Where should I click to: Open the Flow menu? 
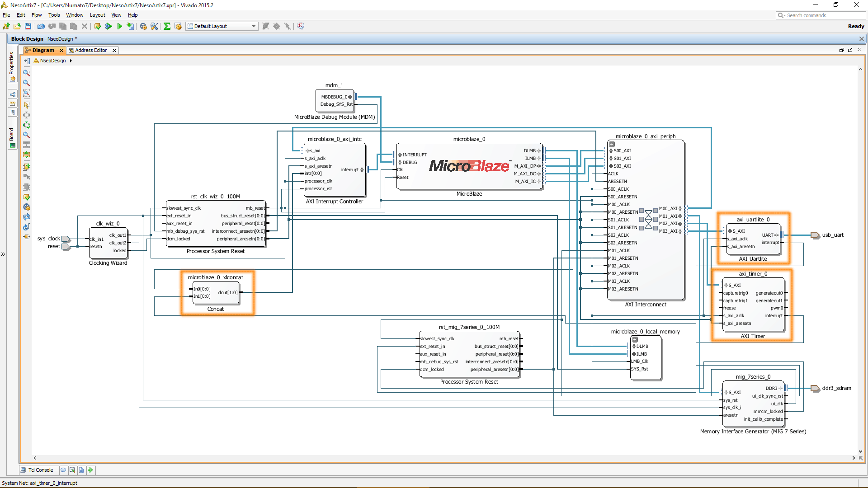pyautogui.click(x=36, y=15)
